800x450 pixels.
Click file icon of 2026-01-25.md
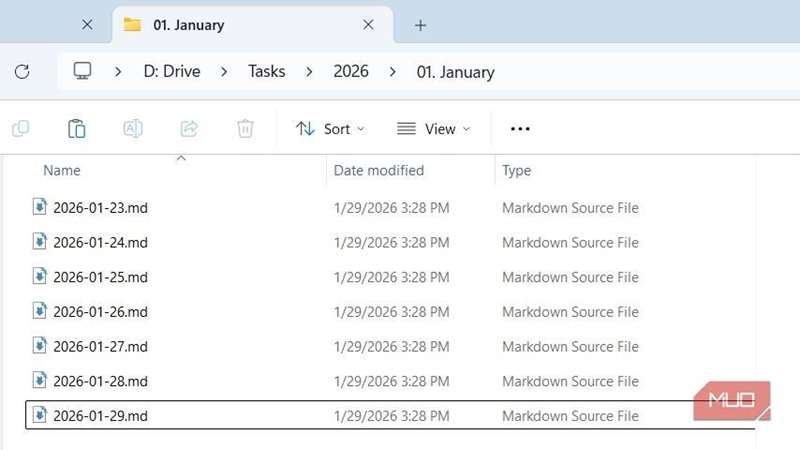tap(39, 276)
